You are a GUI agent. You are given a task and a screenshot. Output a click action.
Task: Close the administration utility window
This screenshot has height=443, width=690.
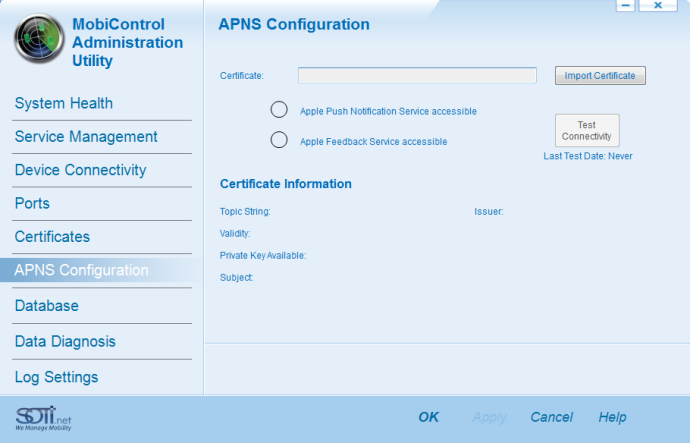(x=658, y=5)
